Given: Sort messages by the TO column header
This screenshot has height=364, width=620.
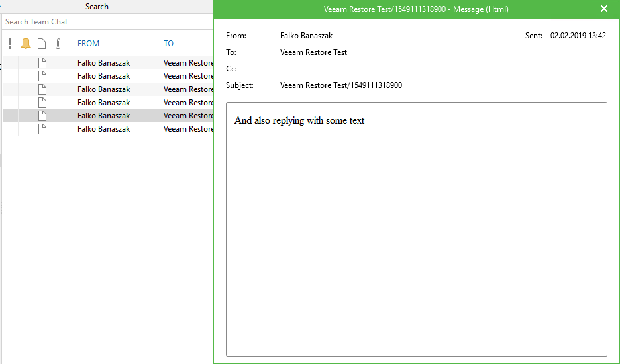Looking at the screenshot, I should 168,44.
